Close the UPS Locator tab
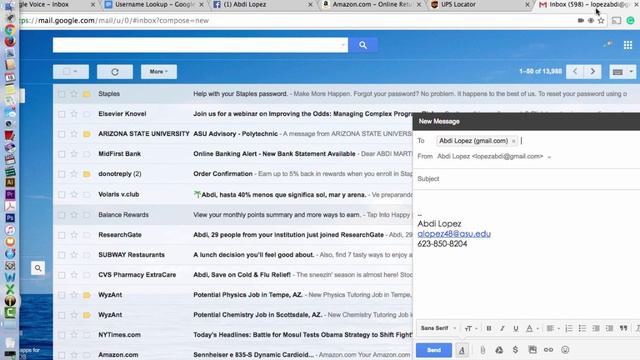The height and width of the screenshot is (360, 640). pyautogui.click(x=527, y=4)
